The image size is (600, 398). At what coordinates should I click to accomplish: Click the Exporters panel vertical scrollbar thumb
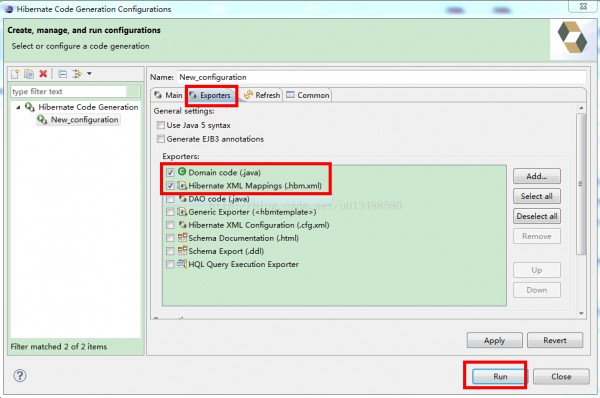click(x=581, y=184)
